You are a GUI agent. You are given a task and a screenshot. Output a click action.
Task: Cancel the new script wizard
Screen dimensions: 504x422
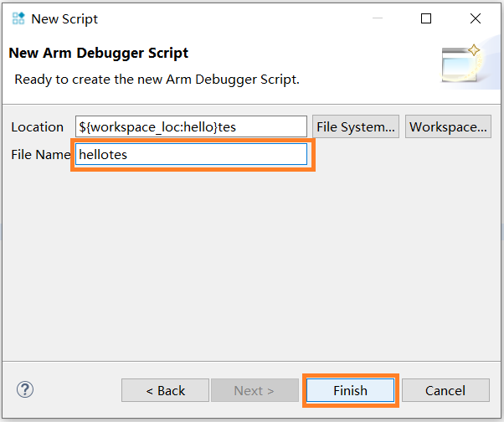pos(445,390)
